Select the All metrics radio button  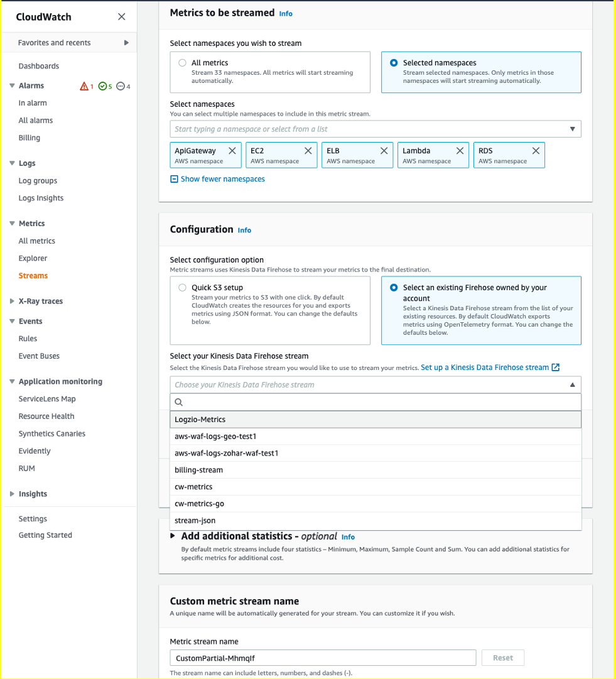182,62
